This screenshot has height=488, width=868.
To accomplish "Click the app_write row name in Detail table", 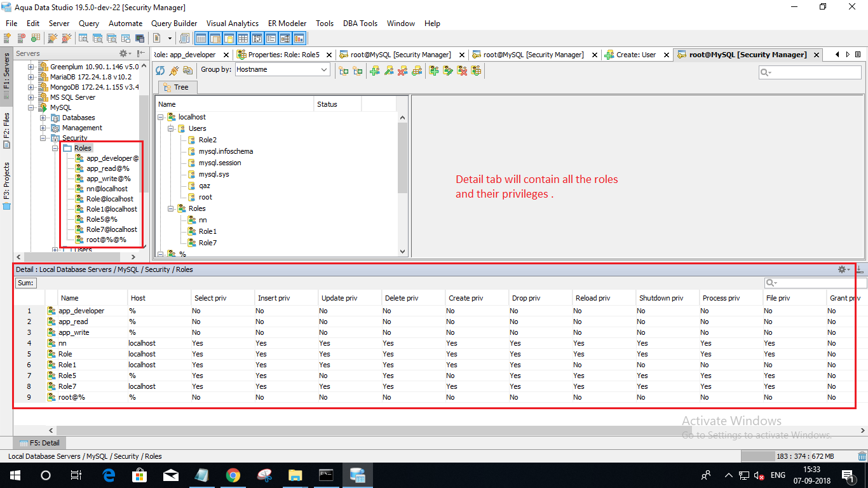I will click(74, 332).
